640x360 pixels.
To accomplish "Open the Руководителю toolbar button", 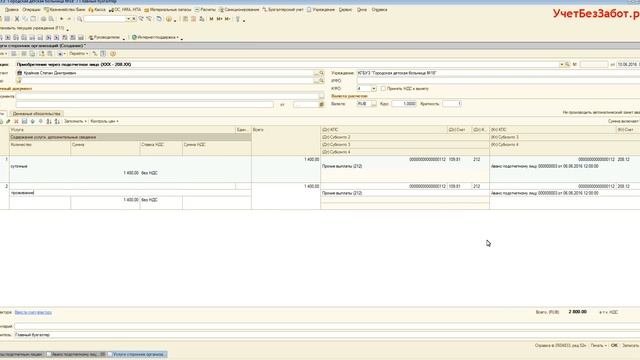I will coord(104,37).
